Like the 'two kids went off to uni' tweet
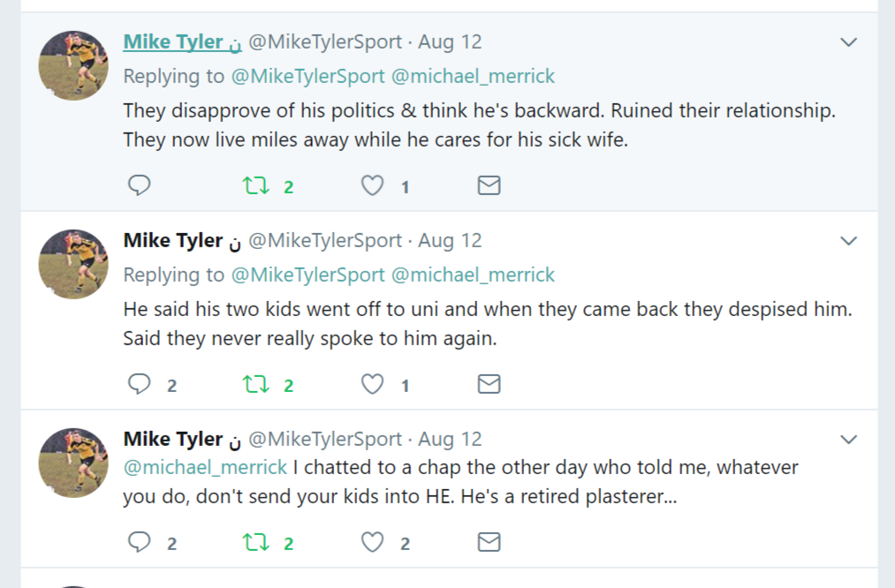 [x=374, y=384]
